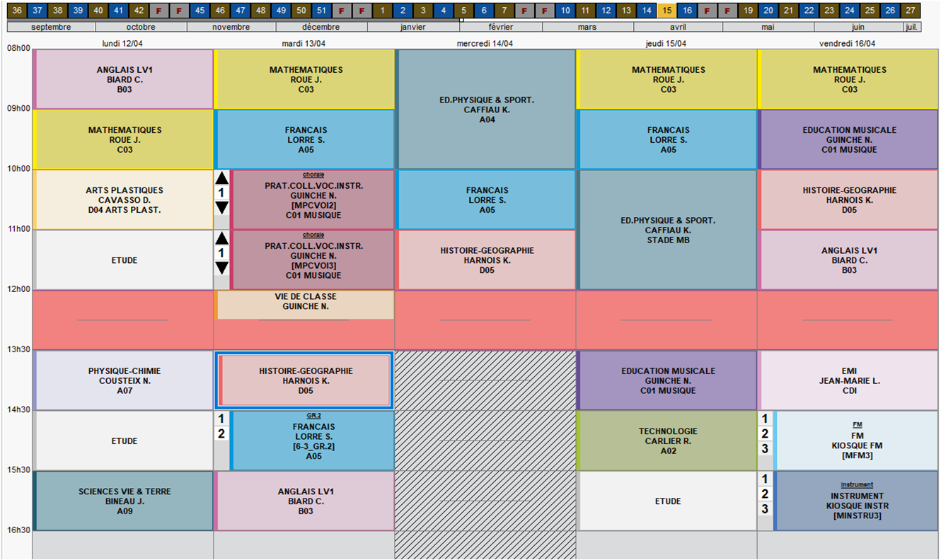Select Thursday's TECHNOLOGIE course with CARLIER R.
The height and width of the screenshot is (560, 941).
click(x=668, y=441)
